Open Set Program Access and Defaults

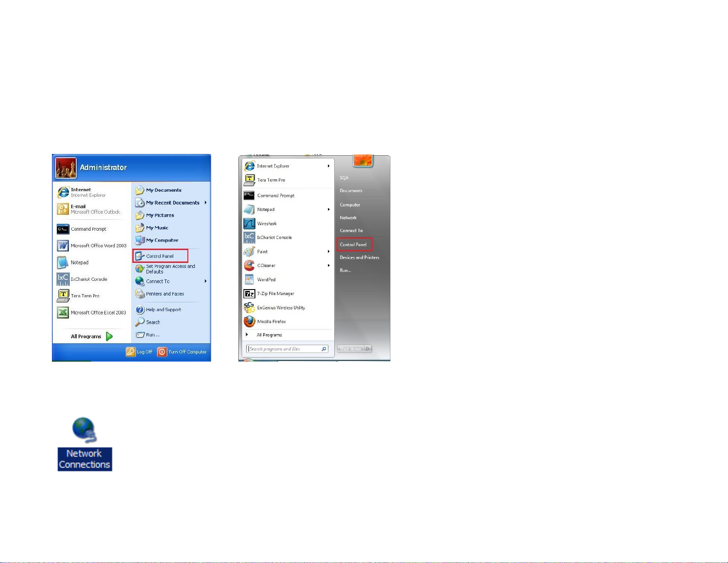pos(165,269)
